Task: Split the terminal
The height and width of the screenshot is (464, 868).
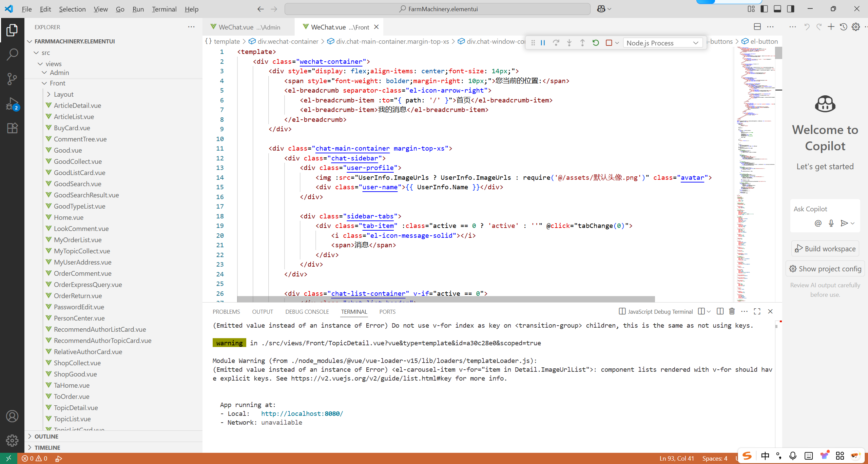Action: click(720, 311)
